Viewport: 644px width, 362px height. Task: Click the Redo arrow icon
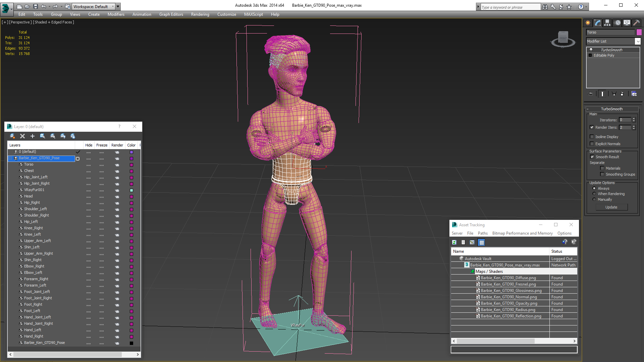point(55,6)
